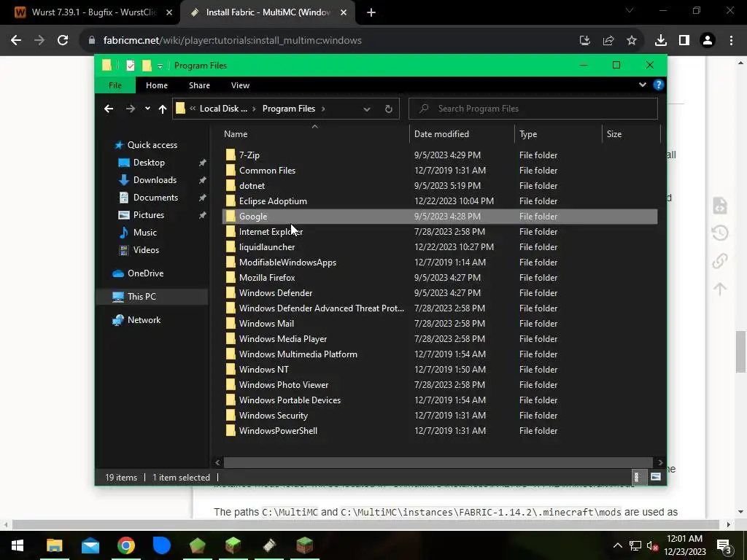This screenshot has width=747, height=560.
Task: Click the Search Program Files box
Action: tap(533, 109)
